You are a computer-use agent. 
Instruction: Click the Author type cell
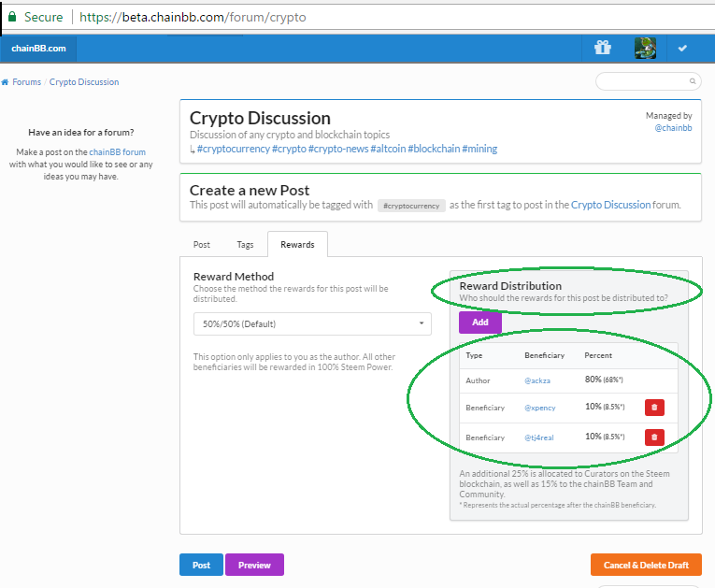[x=478, y=380]
